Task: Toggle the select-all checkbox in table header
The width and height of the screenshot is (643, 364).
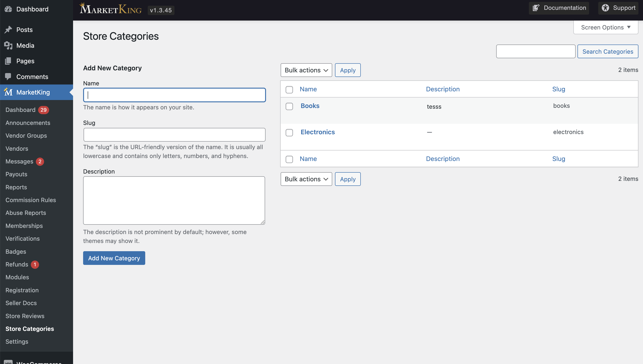Action: click(289, 90)
